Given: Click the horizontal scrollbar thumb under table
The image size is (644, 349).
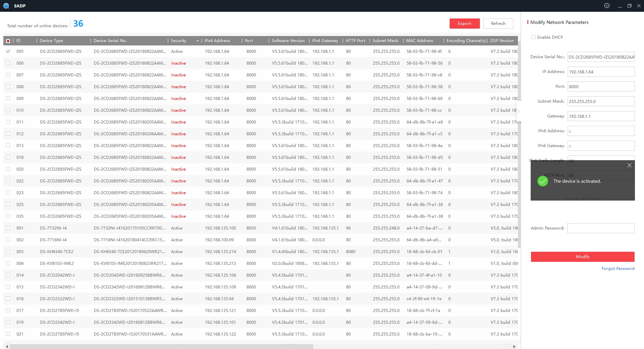Looking at the screenshot, I should tap(161, 347).
